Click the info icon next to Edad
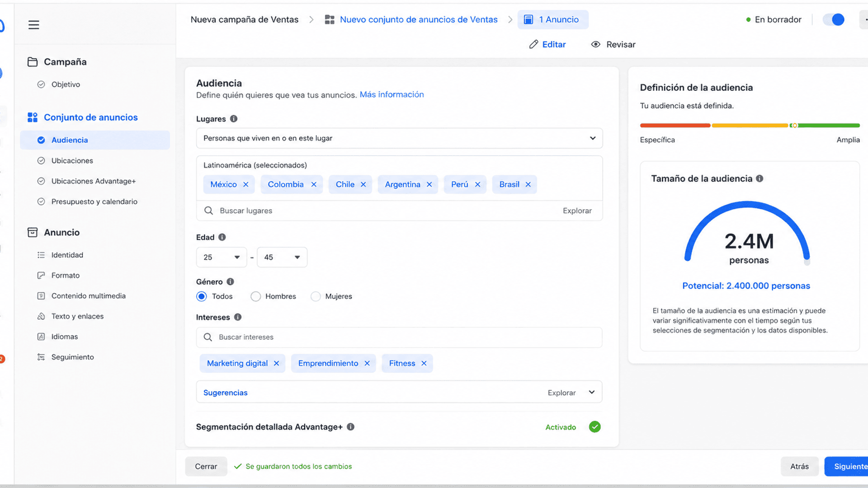Viewport: 868px width, 488px height. click(x=222, y=237)
